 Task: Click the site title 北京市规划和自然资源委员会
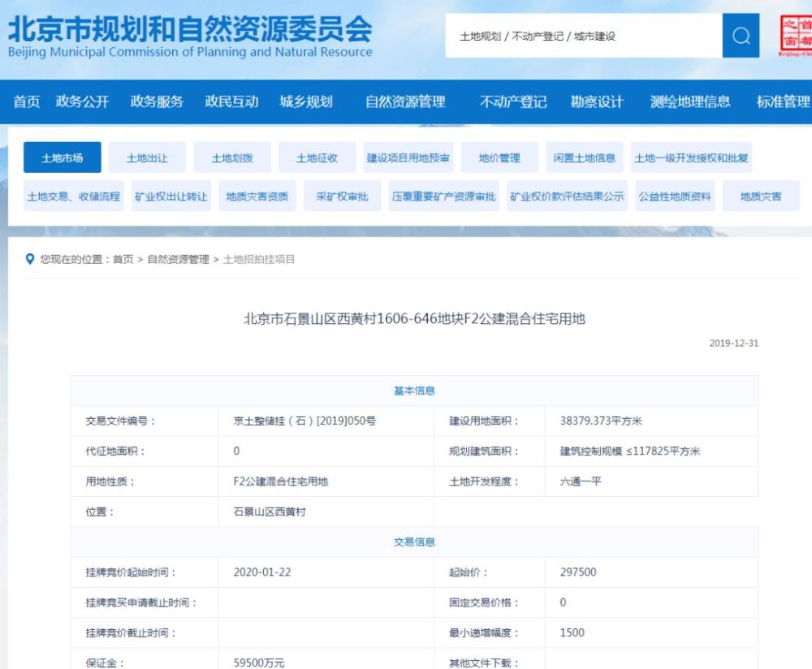tap(190, 29)
